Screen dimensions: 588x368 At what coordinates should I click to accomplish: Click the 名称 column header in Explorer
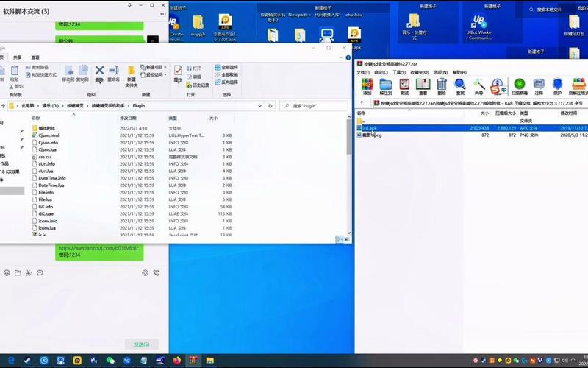[44, 118]
